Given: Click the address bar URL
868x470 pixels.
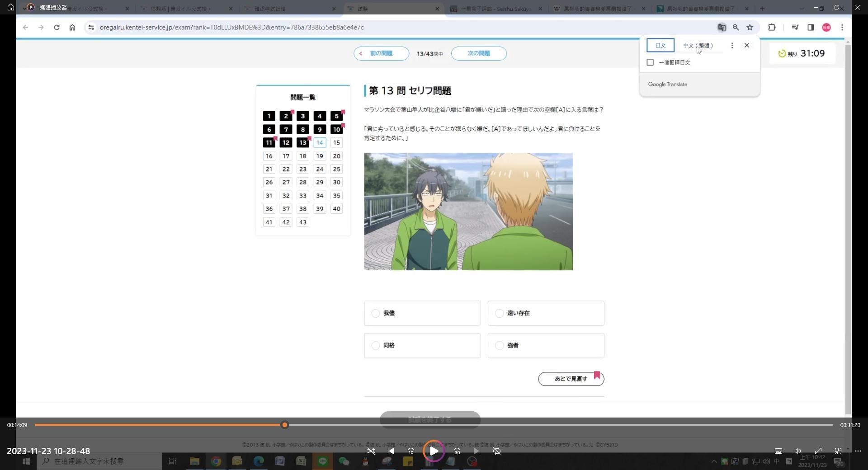Looking at the screenshot, I should pyautogui.click(x=231, y=28).
